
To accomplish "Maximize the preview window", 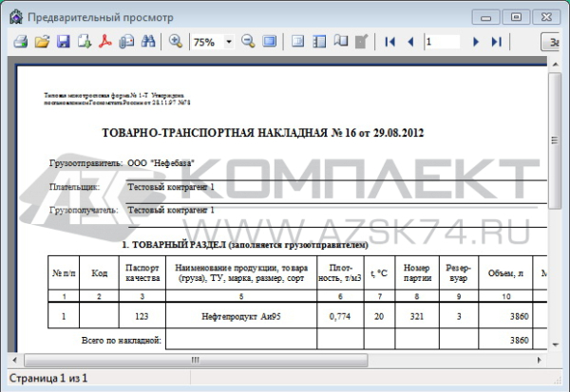I will tap(516, 17).
